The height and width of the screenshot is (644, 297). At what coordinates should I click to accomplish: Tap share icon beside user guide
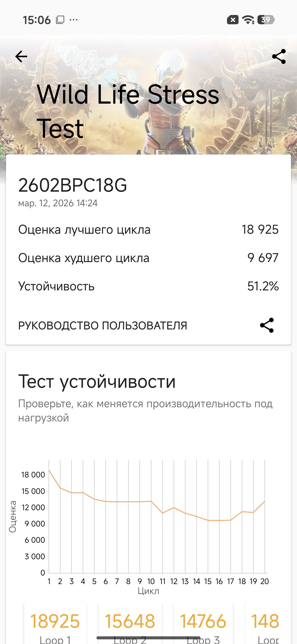point(267,325)
